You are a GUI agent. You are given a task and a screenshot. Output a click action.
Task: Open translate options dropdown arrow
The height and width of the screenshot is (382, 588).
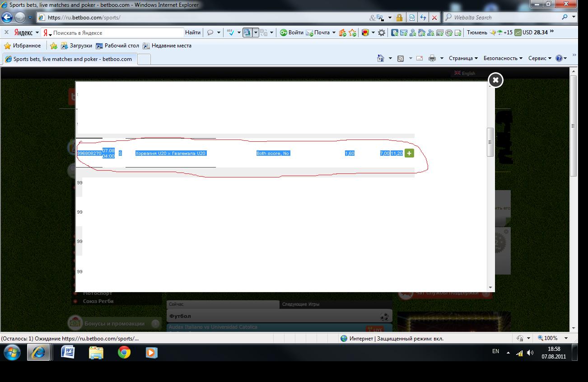pos(256,33)
